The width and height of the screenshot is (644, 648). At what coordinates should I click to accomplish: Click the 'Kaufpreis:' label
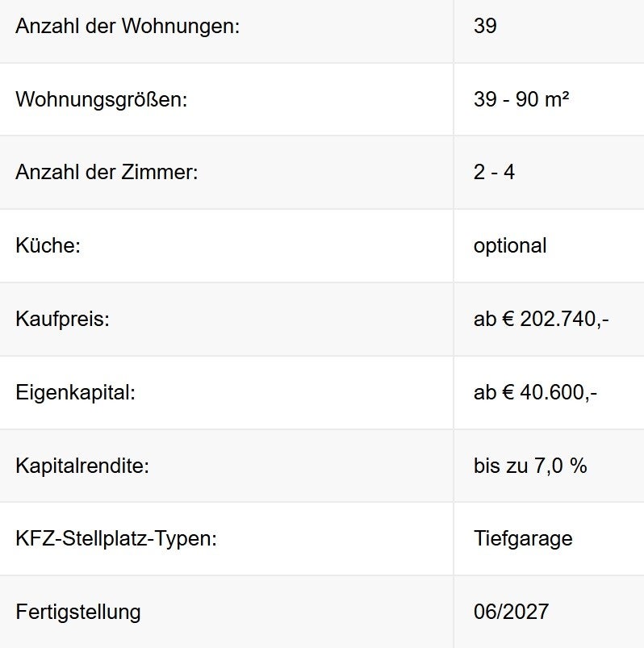tap(62, 319)
